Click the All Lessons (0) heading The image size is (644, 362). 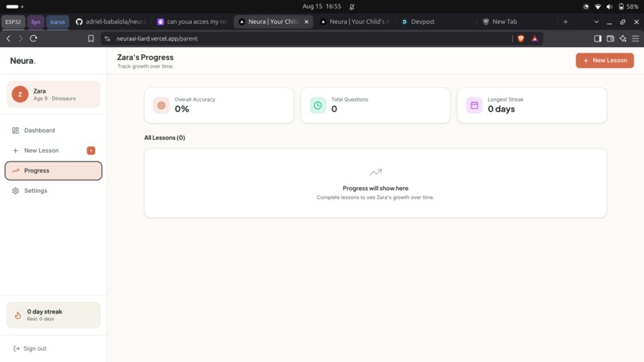click(x=165, y=137)
